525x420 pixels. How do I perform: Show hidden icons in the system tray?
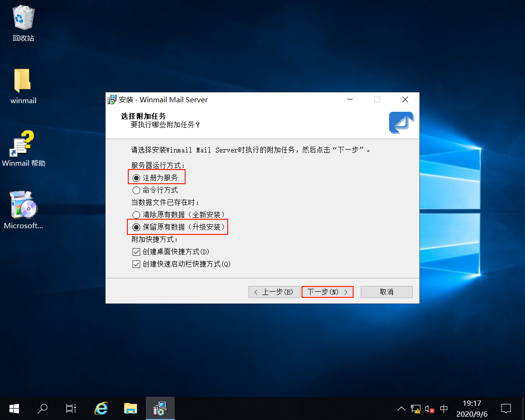(401, 408)
